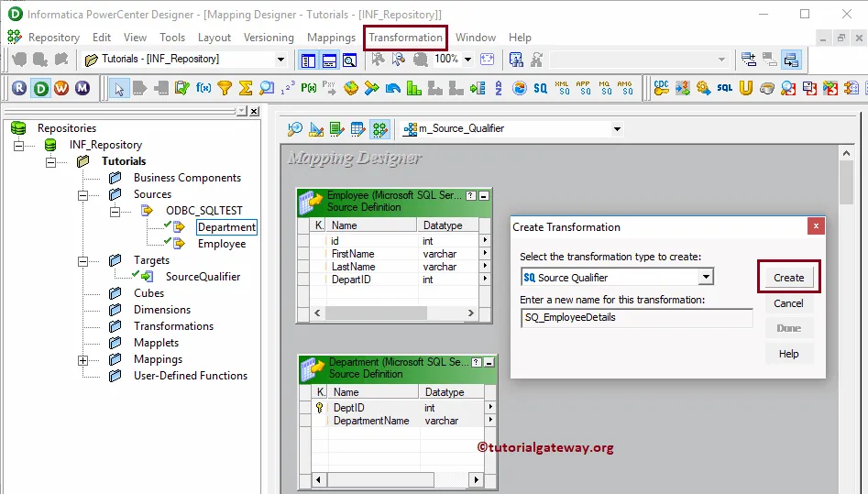The image size is (868, 494).
Task: Click the MQ SQ source qualifier icon
Action: [x=604, y=88]
